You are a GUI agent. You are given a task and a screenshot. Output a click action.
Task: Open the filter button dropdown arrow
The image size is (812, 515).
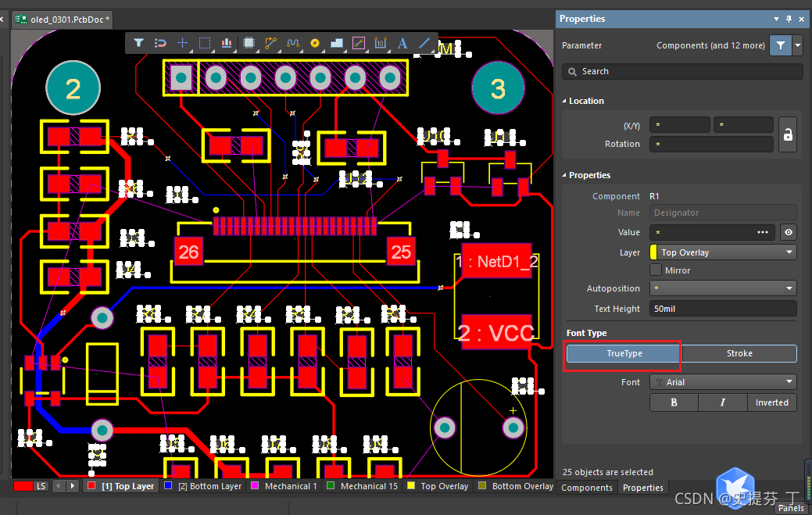point(797,45)
